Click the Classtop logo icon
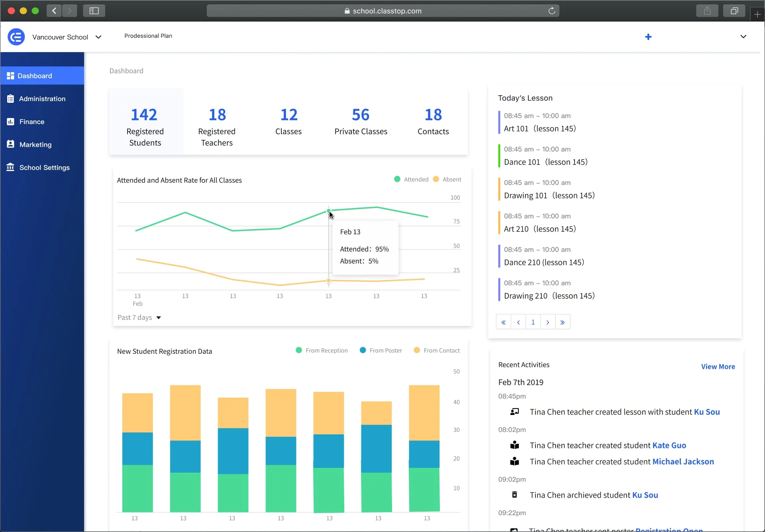The height and width of the screenshot is (532, 765). tap(16, 37)
